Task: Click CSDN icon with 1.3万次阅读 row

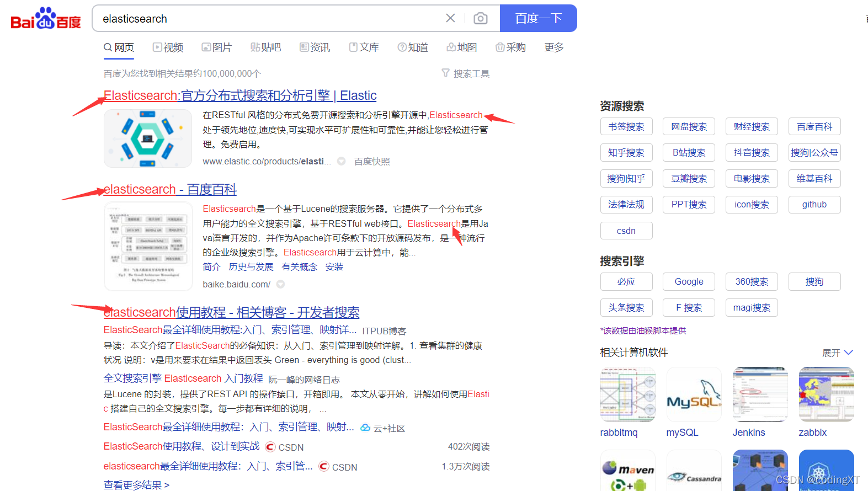Action: point(324,466)
